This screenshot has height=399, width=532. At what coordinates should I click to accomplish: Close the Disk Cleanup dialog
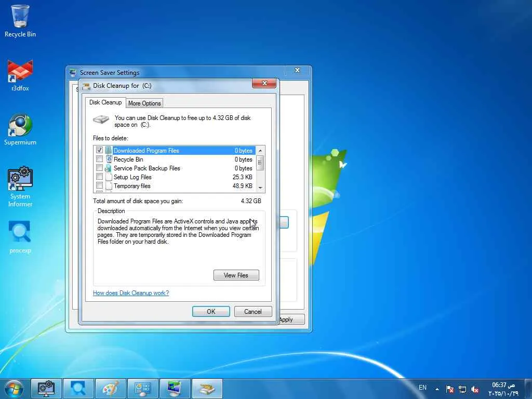pos(264,83)
